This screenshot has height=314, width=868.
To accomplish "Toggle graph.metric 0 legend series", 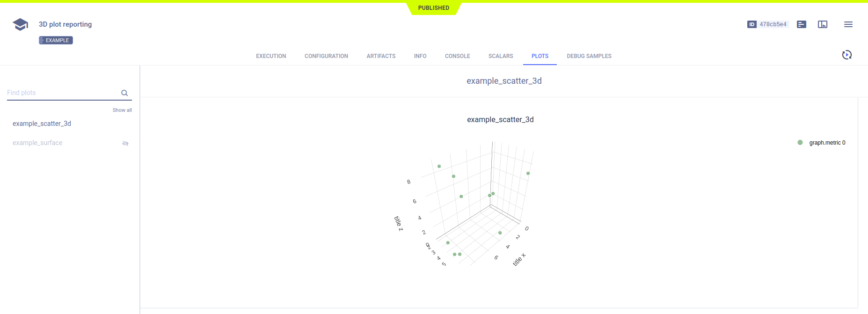I will (827, 143).
